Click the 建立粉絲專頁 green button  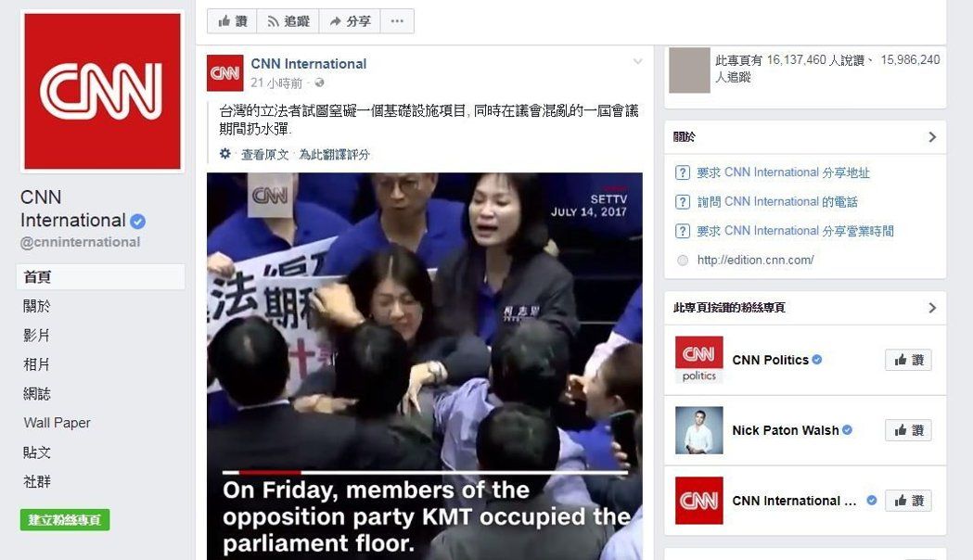pos(65,520)
